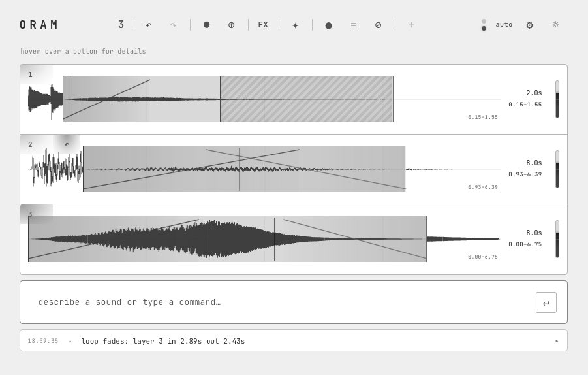This screenshot has width=588, height=375.
Task: Switch theme with the sun icon
Action: [x=555, y=24]
